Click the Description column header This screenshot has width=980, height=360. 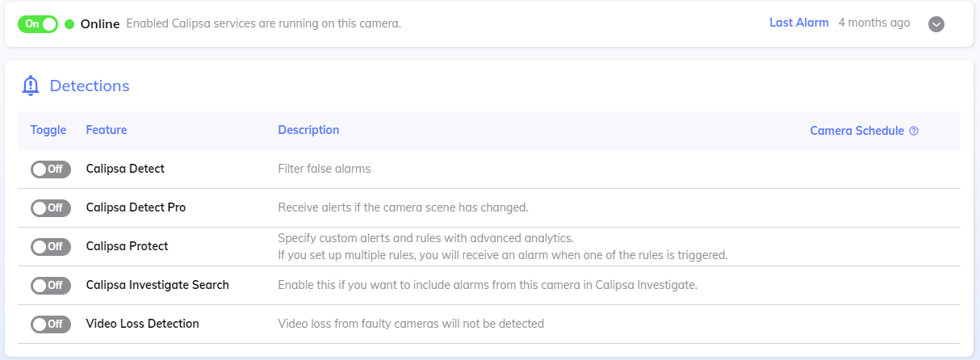(308, 130)
